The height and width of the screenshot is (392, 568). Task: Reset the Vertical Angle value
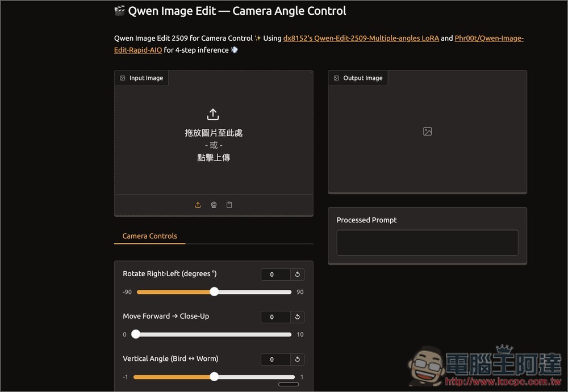click(296, 359)
